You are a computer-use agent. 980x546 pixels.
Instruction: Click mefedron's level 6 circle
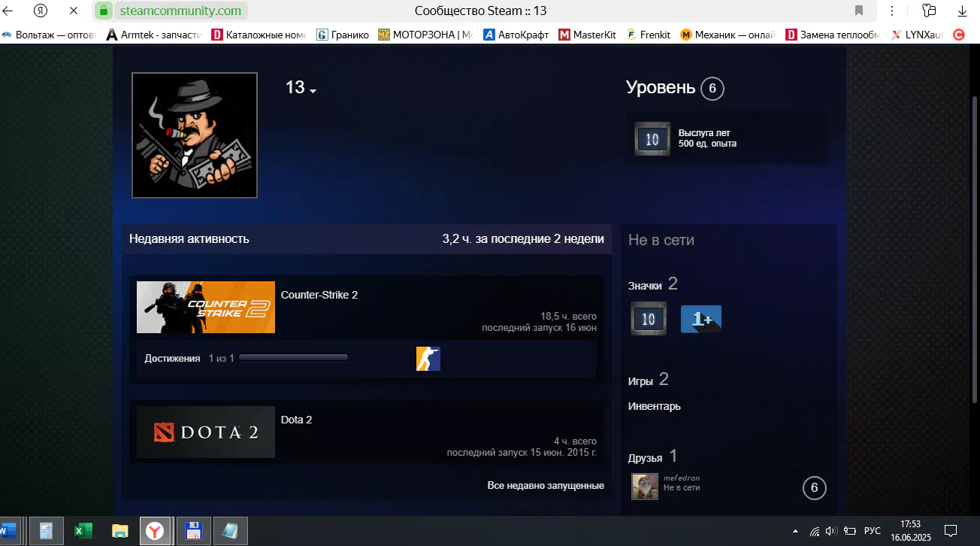point(814,488)
